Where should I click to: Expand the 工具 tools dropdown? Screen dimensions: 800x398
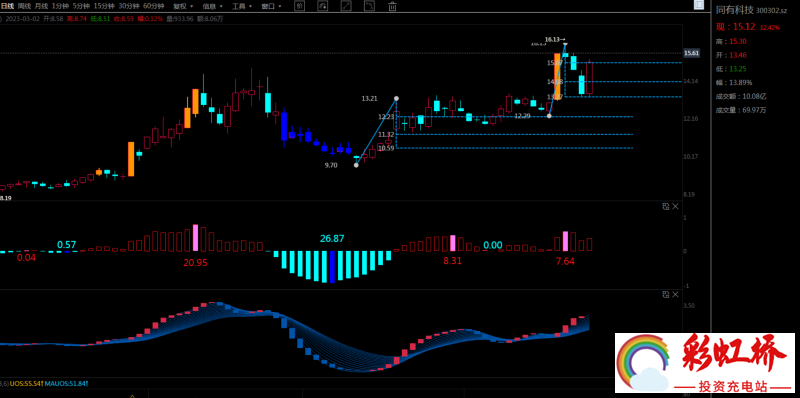tap(242, 6)
